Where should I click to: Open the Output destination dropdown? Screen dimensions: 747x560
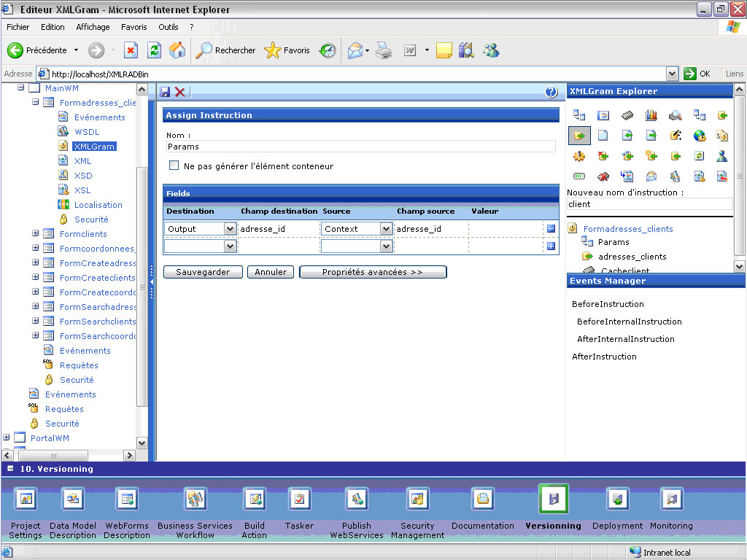coord(230,229)
